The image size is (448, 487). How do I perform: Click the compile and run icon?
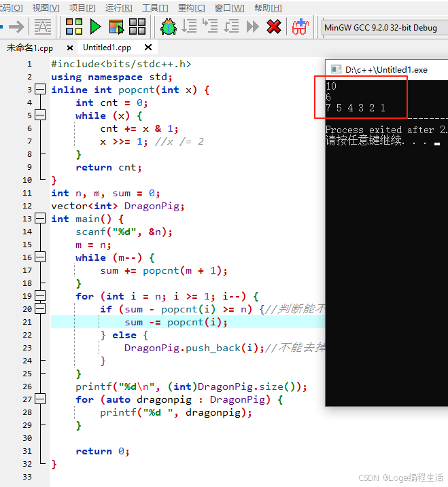(116, 26)
